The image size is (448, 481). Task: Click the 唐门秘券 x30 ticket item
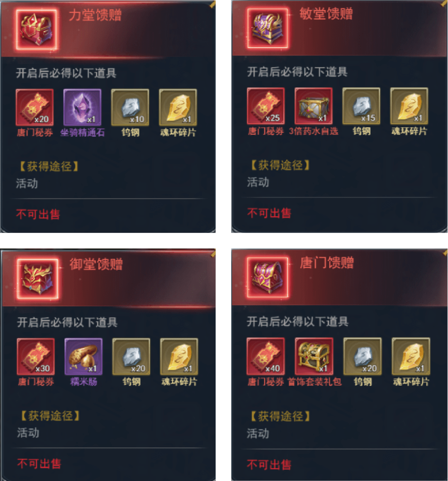pyautogui.click(x=36, y=356)
